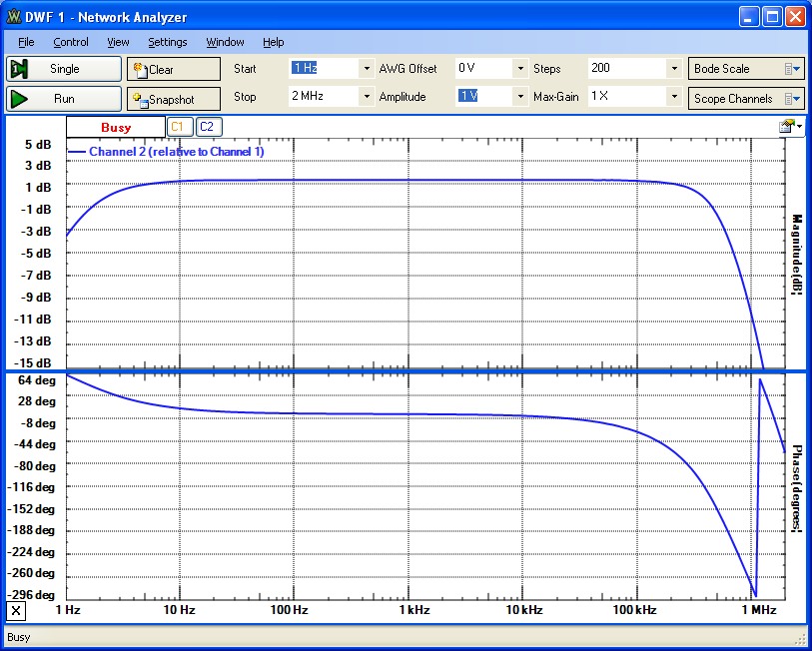Open plot options icon at top right

point(788,126)
